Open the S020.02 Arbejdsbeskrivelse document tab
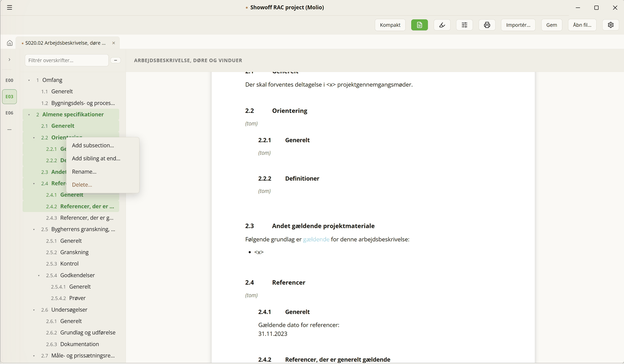This screenshot has width=624, height=364. [x=65, y=43]
